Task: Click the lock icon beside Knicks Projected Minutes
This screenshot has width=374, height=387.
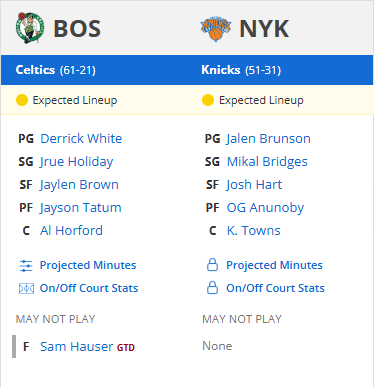Action: (x=212, y=265)
